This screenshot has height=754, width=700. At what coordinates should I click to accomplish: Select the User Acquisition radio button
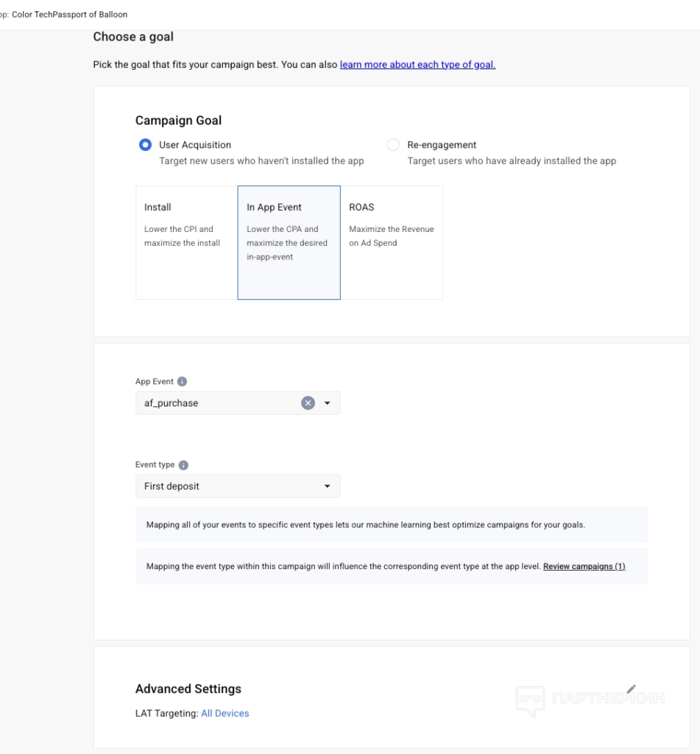[146, 145]
